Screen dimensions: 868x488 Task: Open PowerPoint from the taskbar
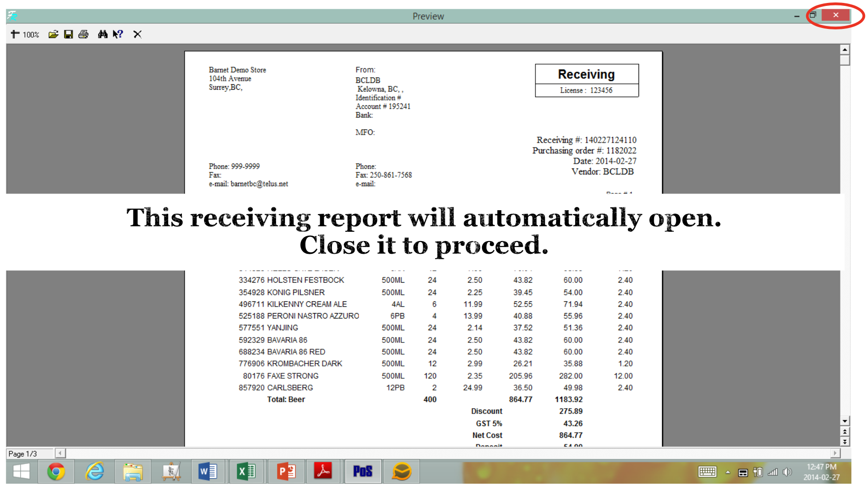286,472
